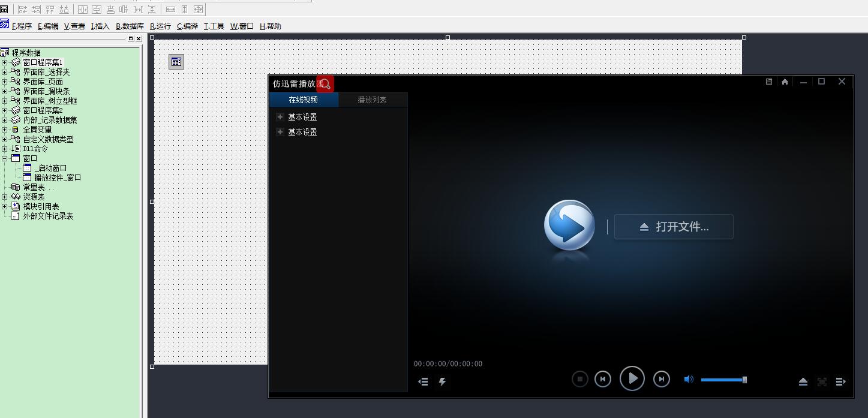The width and height of the screenshot is (868, 418).
Task: Switch to the 播放列表 tab
Action: pos(372,100)
